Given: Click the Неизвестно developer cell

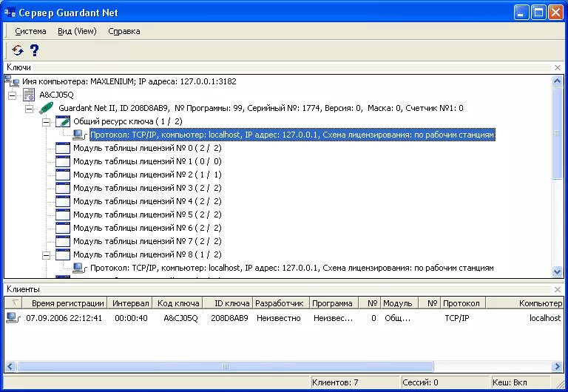Looking at the screenshot, I should pyautogui.click(x=279, y=318).
